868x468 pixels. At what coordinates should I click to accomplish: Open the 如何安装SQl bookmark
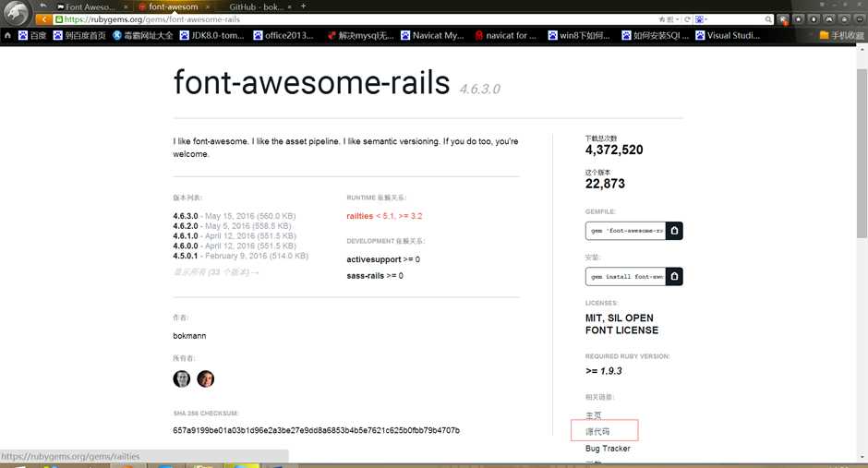pyautogui.click(x=655, y=35)
